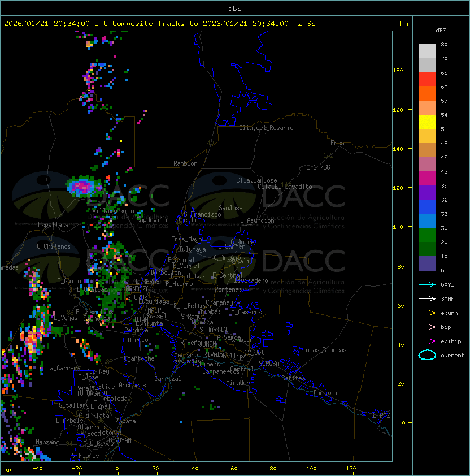Click the cyan 50YD arrow legend icon
Image resolution: width=470 pixels, height=476 pixels.
[427, 284]
